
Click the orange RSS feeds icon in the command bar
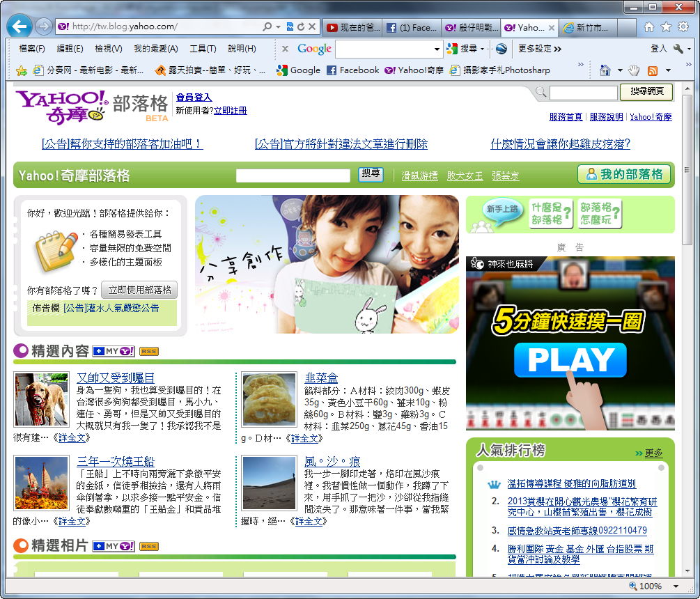(653, 70)
